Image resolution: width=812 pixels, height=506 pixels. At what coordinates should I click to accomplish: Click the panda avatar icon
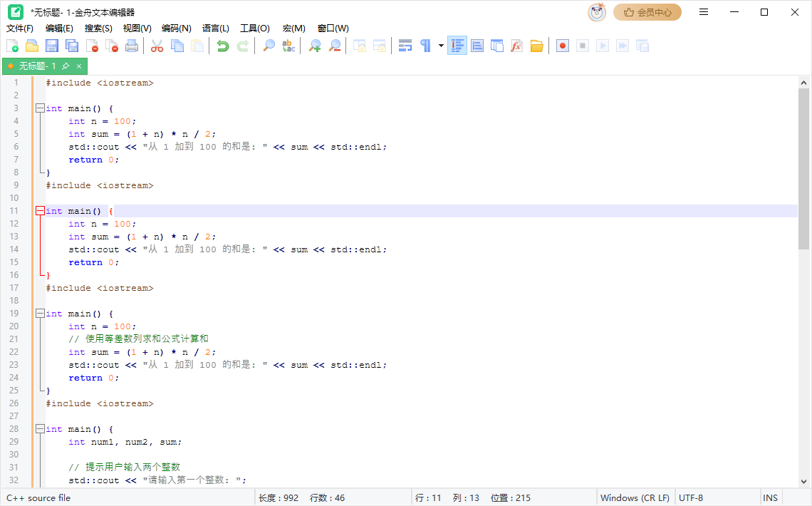point(597,12)
